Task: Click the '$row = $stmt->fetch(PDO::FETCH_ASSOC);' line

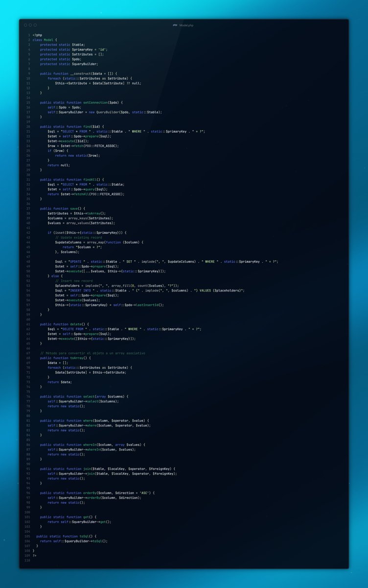Action: coord(83,146)
